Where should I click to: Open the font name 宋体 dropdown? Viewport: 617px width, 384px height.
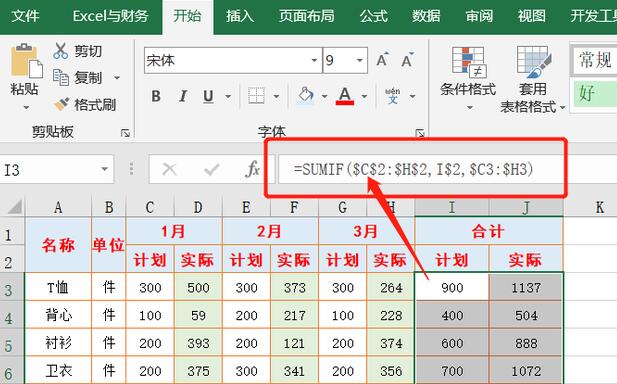(x=314, y=61)
